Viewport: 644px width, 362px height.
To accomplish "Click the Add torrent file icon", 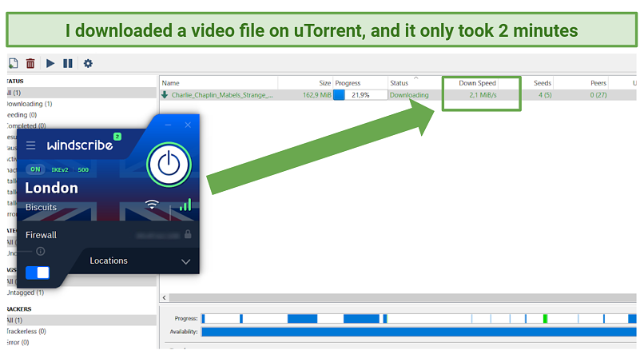I will tap(13, 63).
